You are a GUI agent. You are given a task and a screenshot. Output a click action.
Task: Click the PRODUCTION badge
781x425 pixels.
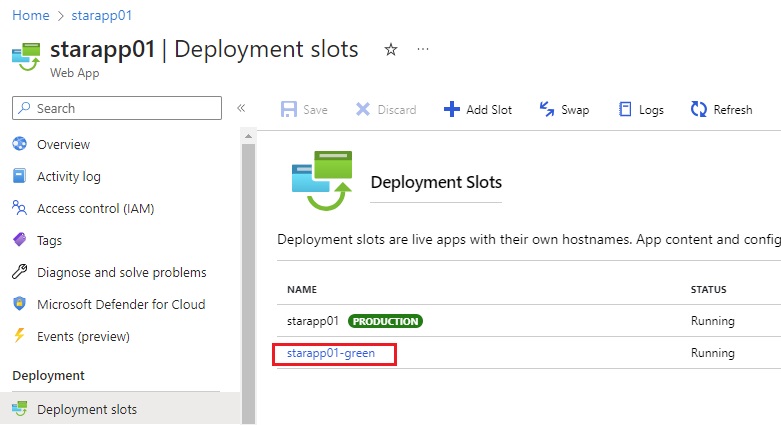(x=386, y=321)
